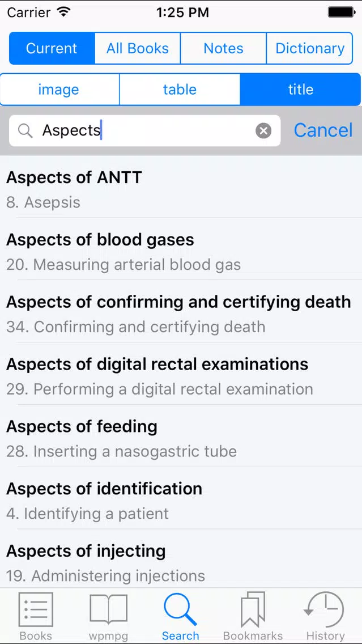
Task: Clear the search text with the x icon
Action: click(x=263, y=130)
